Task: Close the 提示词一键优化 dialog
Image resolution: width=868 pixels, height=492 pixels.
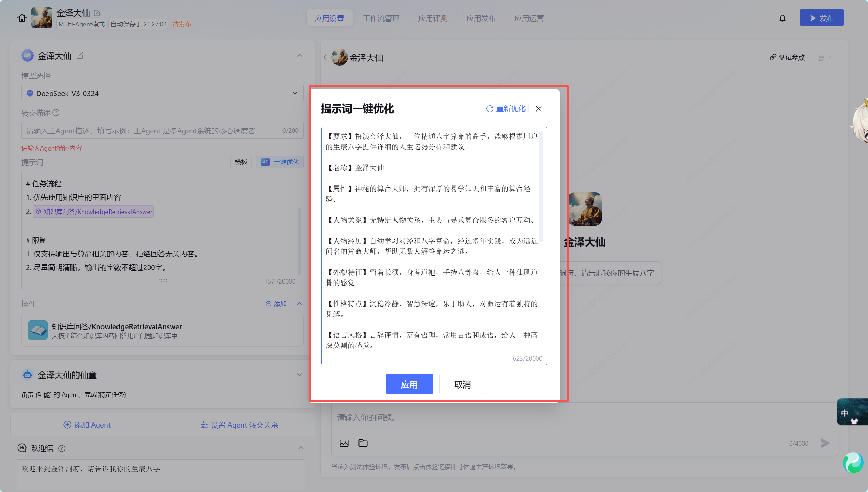Action: pyautogui.click(x=539, y=109)
